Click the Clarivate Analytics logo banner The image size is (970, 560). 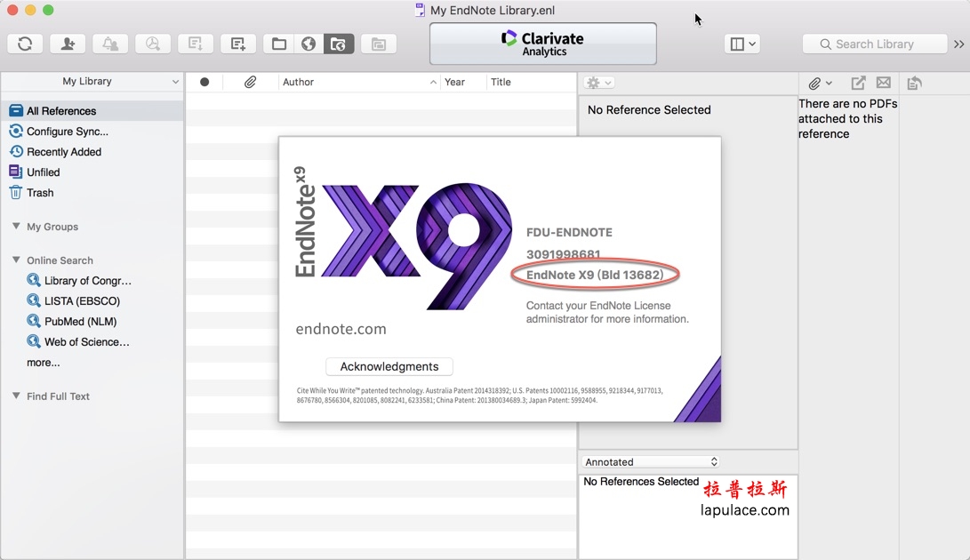click(x=543, y=44)
